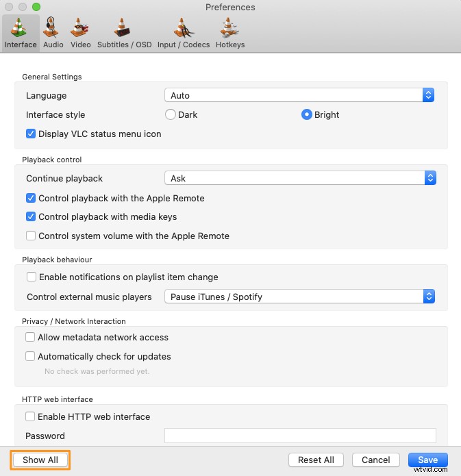Screen dimensions: 461x476
Task: Click the 'Playback behaviour' section heading
Action: (x=57, y=260)
